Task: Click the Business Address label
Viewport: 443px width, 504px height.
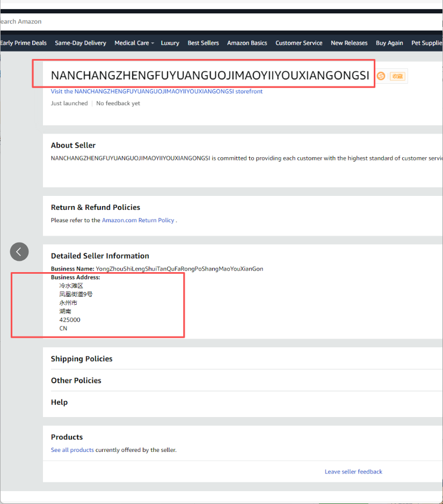Action: 76,277
